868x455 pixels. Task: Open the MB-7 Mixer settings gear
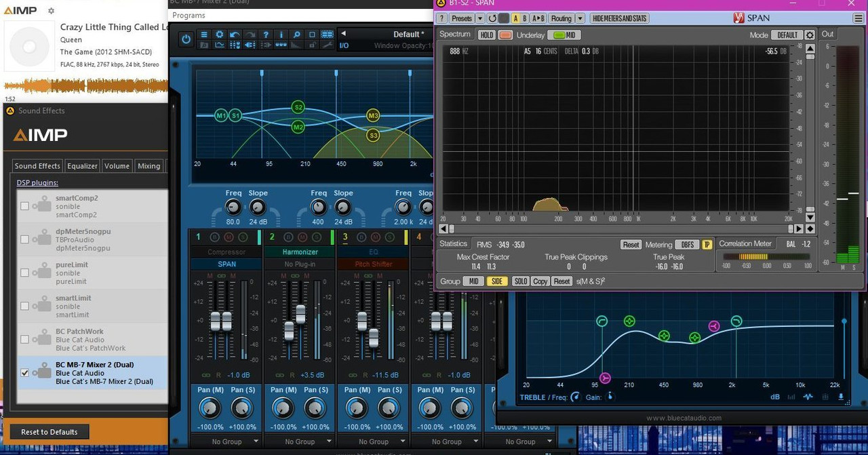click(x=219, y=35)
